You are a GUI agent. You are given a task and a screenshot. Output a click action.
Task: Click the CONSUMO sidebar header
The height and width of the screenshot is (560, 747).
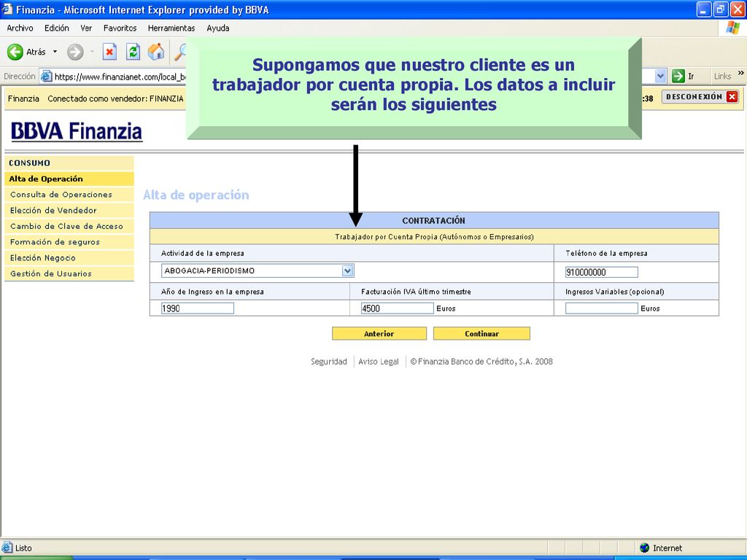pyautogui.click(x=69, y=163)
